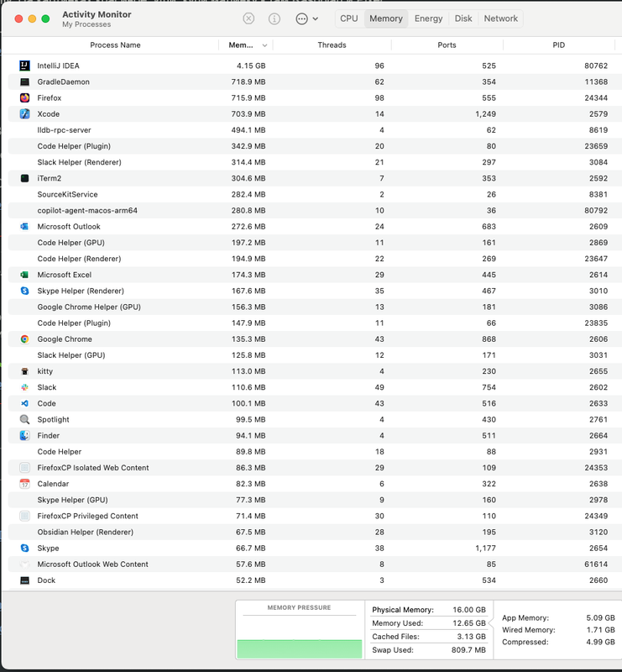Stop the selected process with the X button
This screenshot has height=672, width=622.
pyautogui.click(x=248, y=18)
